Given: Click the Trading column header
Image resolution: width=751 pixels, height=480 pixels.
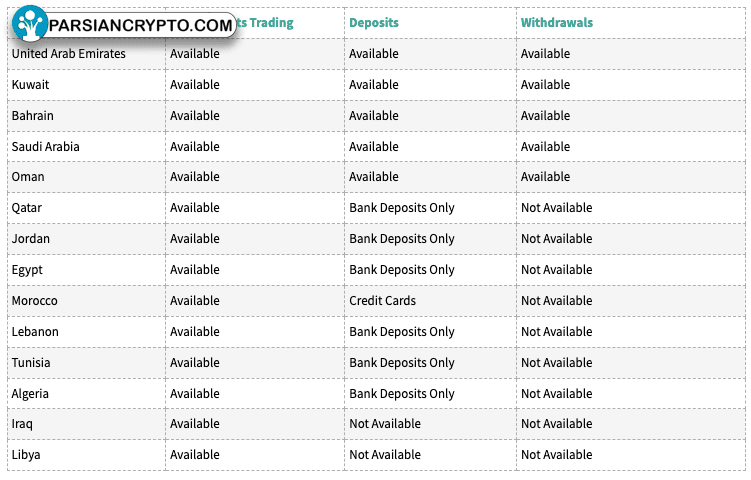Looking at the screenshot, I should pos(266,23).
